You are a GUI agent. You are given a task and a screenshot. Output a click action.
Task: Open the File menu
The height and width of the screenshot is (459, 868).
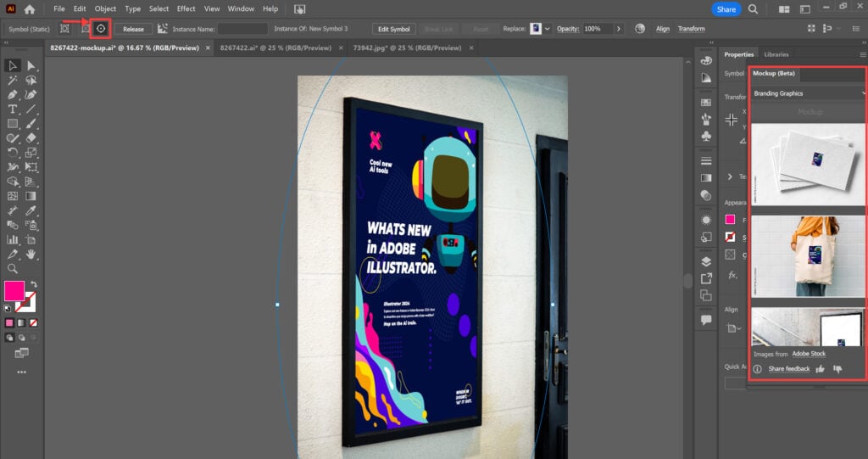click(x=59, y=8)
